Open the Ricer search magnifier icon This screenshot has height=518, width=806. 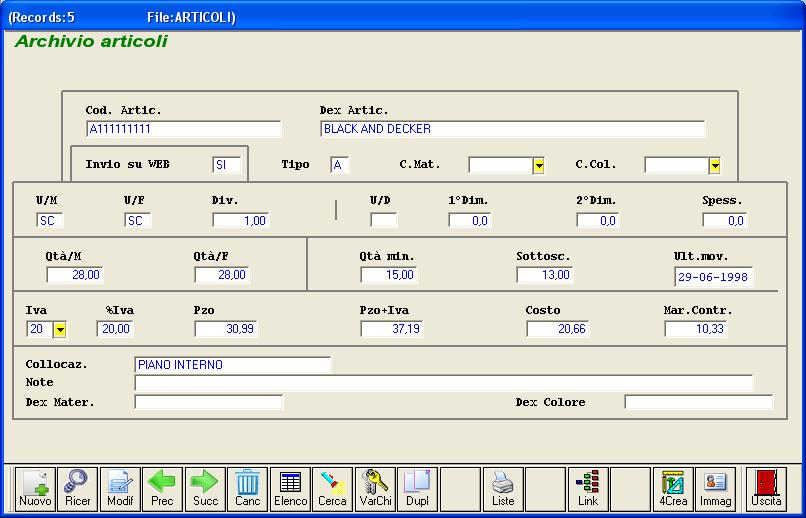click(78, 489)
